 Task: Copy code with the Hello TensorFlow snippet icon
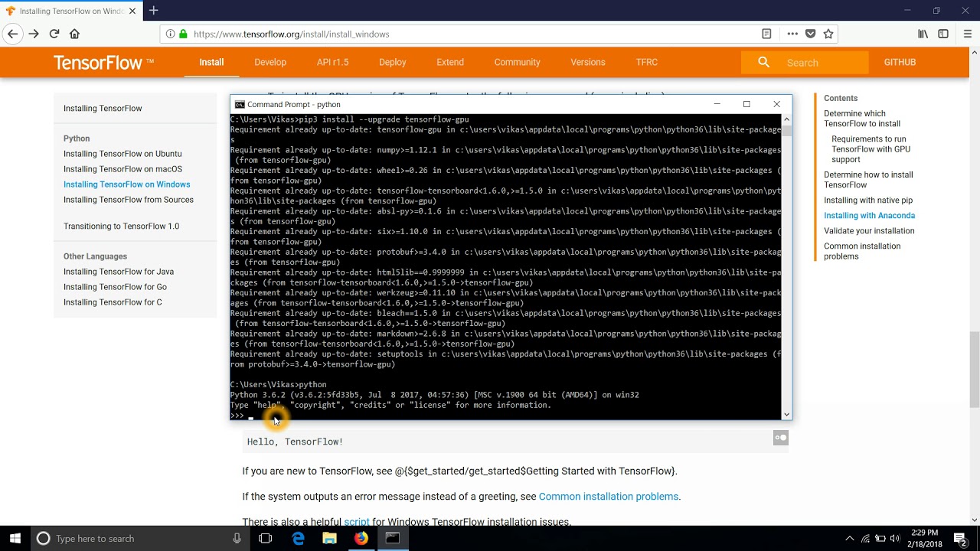coord(780,438)
